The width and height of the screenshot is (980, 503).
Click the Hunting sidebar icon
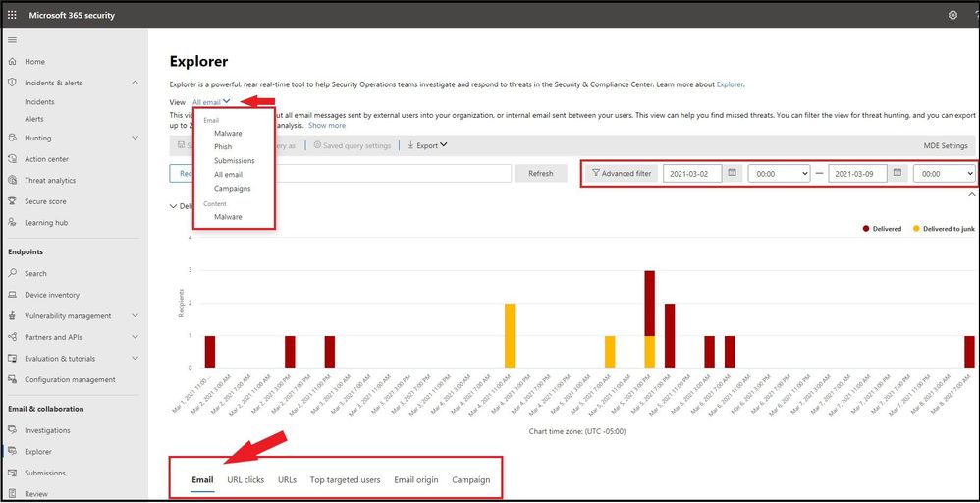coord(12,138)
